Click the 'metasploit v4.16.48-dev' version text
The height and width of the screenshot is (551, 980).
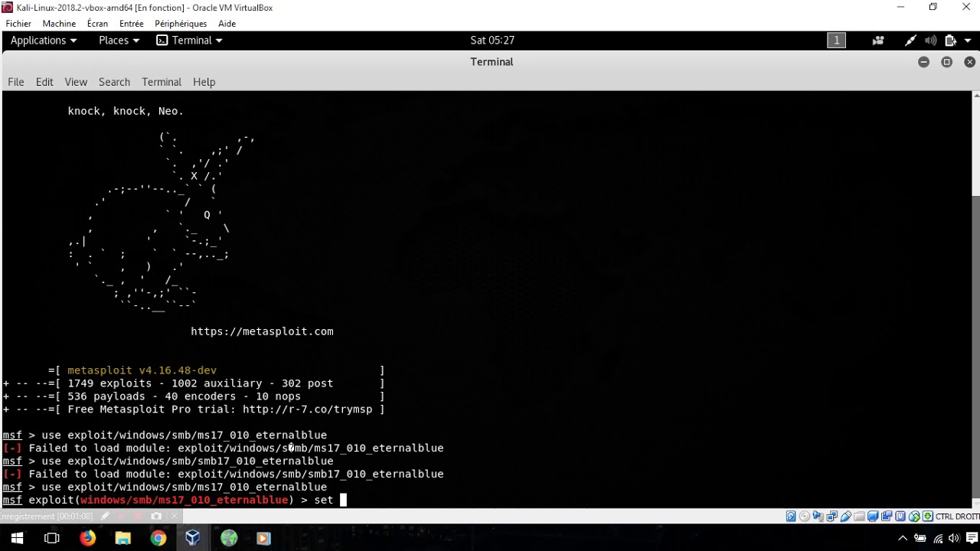(x=142, y=370)
